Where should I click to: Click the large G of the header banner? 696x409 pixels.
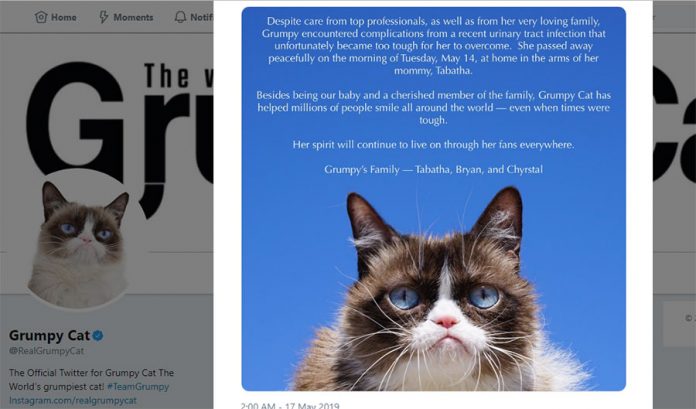point(75,120)
